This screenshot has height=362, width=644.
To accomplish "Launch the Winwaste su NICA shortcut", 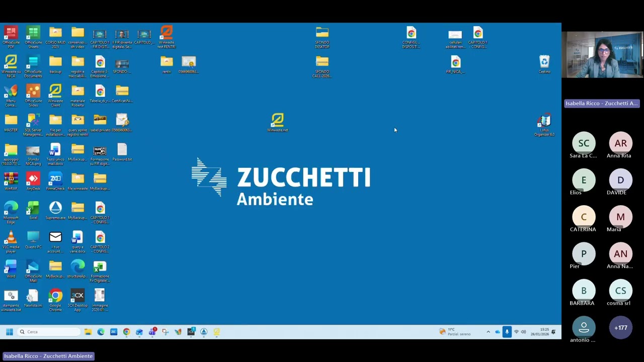I will (11, 66).
